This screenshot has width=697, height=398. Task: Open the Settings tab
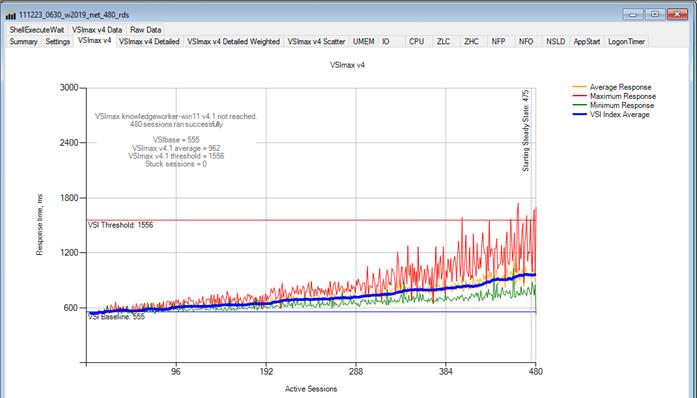58,41
